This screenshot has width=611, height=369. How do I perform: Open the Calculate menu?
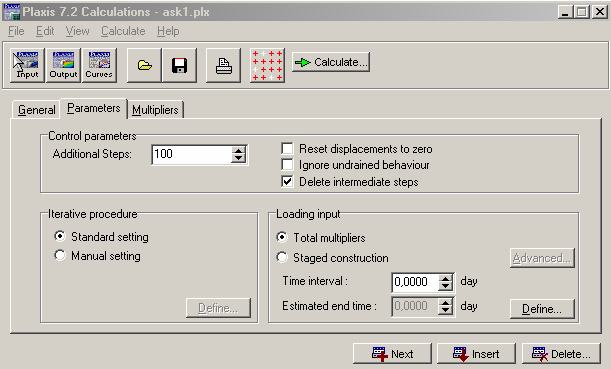[123, 31]
